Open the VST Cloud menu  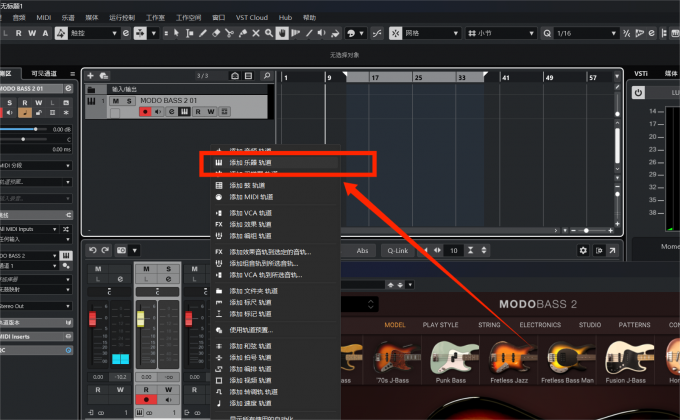(252, 17)
